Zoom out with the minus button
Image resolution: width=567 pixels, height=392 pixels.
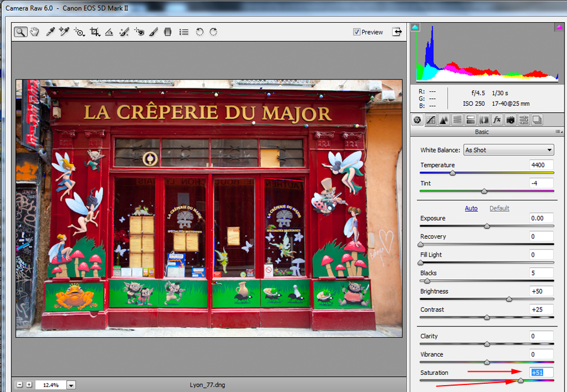[20, 385]
